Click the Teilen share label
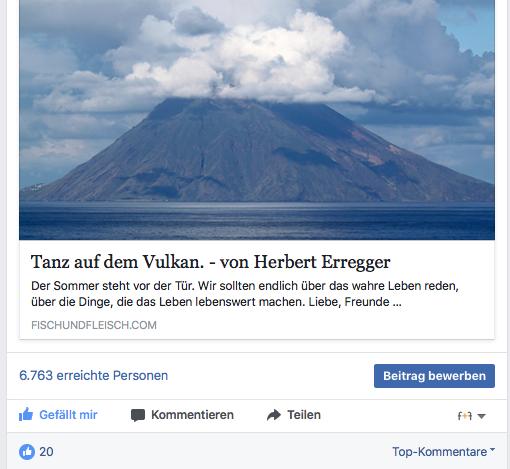The image size is (510, 469). tap(304, 415)
